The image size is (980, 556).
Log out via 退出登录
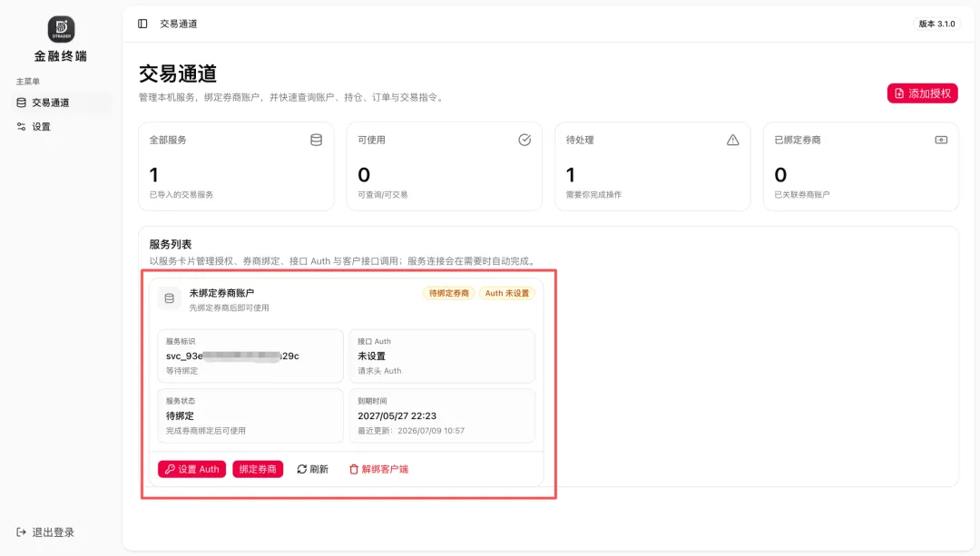pos(45,532)
